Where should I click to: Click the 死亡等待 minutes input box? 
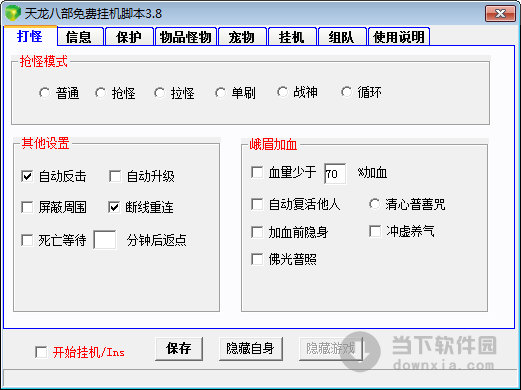[x=105, y=240]
